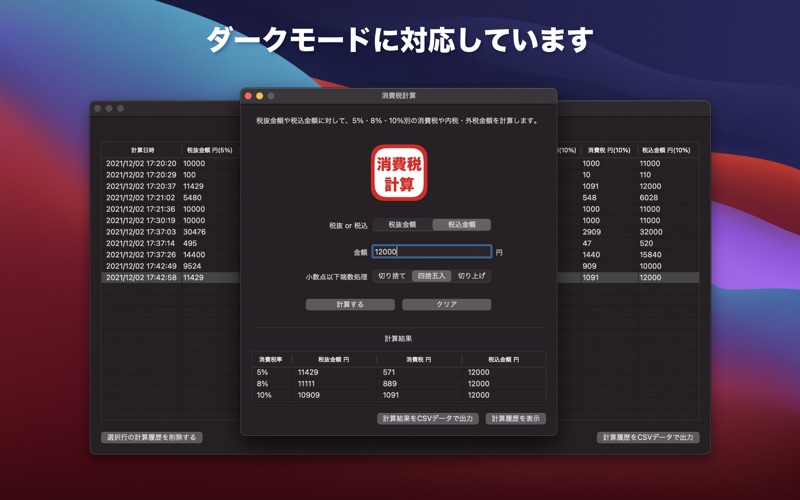This screenshot has width=800, height=500.
Task: Click the 税込金額 円(10%) history column header
Action: (665, 150)
